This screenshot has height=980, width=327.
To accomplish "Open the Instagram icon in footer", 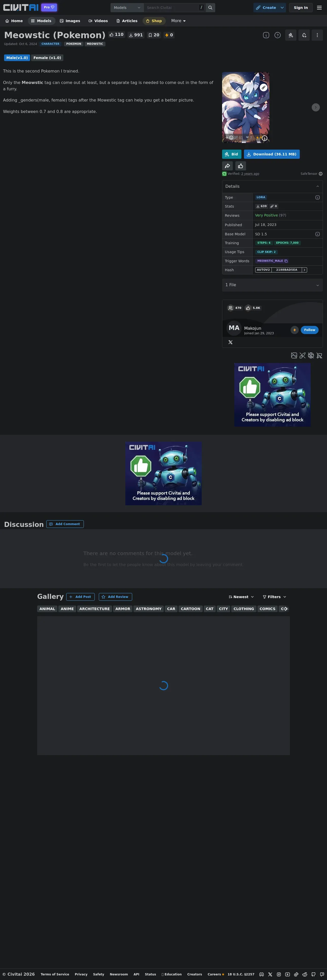I will [x=279, y=974].
